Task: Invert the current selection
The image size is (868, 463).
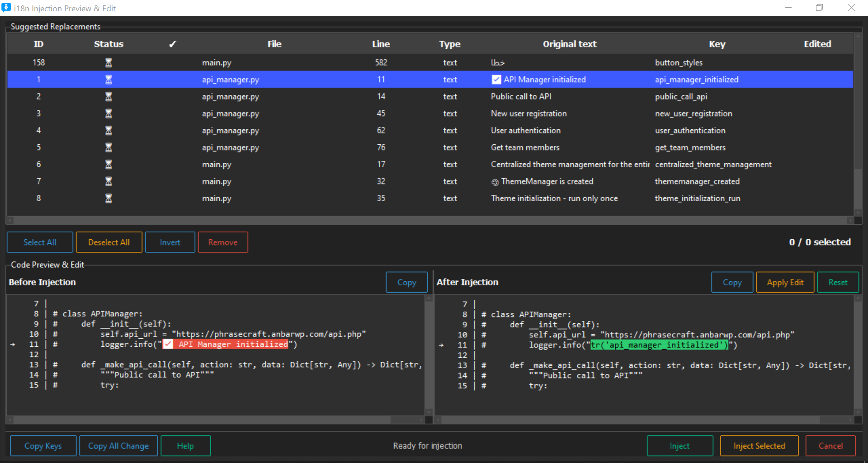Action: pyautogui.click(x=170, y=242)
